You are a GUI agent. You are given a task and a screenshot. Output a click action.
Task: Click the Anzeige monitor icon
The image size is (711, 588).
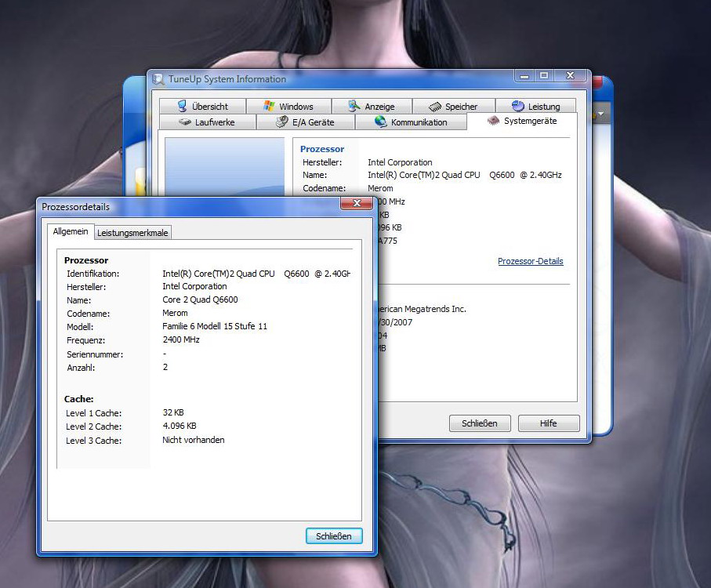pyautogui.click(x=354, y=106)
